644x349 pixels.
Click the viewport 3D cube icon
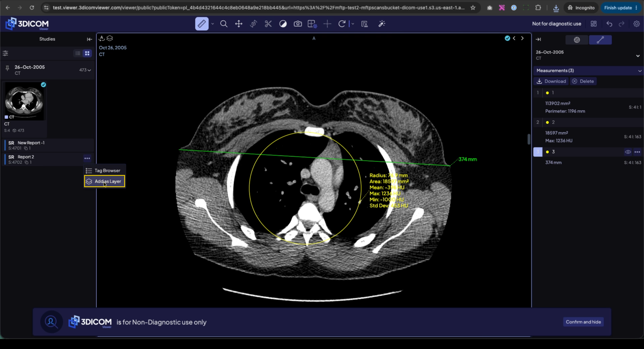point(102,38)
